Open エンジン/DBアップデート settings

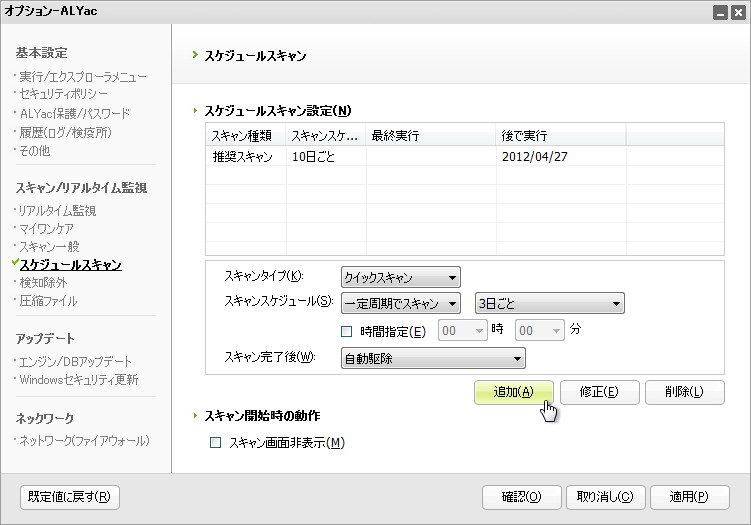pyautogui.click(x=75, y=362)
